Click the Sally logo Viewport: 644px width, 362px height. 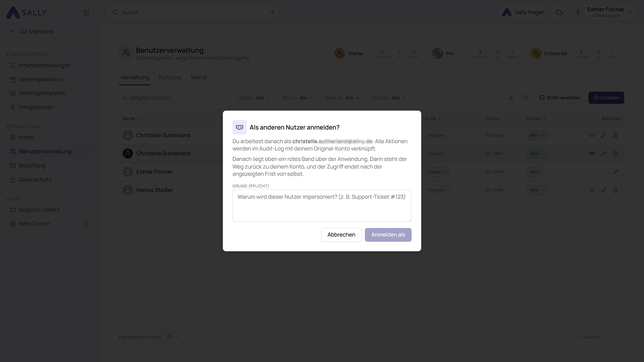[x=27, y=12]
